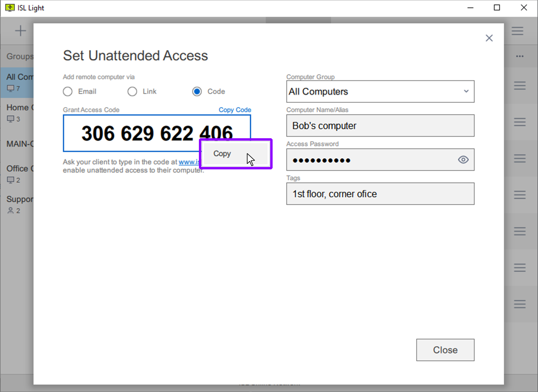Select the Office group in sidebar

pyautogui.click(x=17, y=174)
